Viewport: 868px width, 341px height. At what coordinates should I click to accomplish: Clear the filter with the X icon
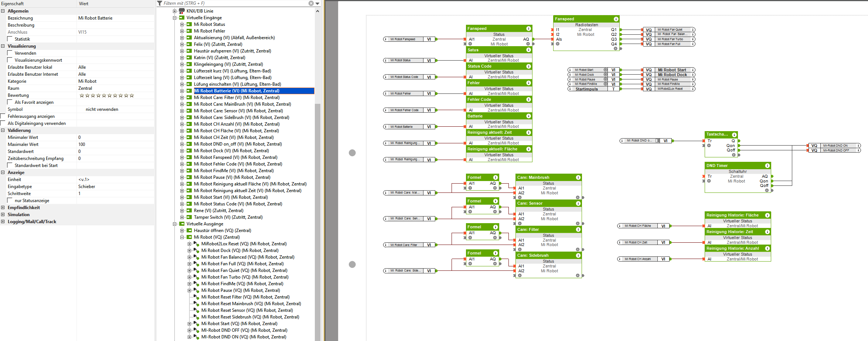pos(311,3)
